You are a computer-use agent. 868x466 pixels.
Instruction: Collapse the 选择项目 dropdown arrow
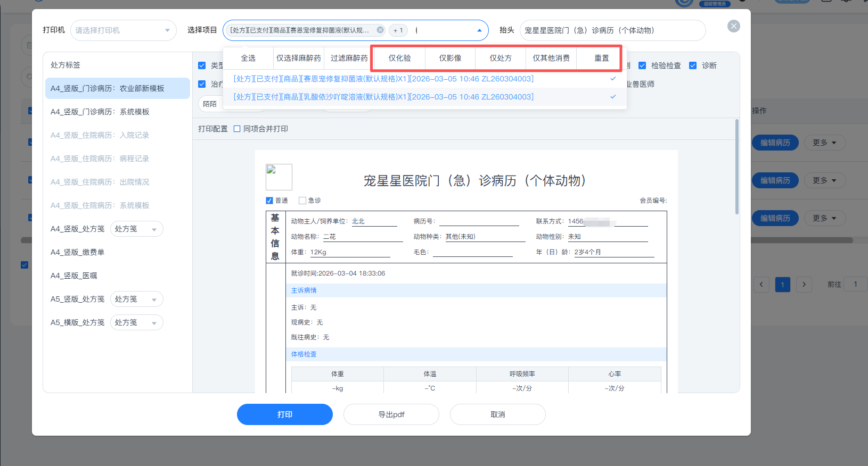click(479, 30)
